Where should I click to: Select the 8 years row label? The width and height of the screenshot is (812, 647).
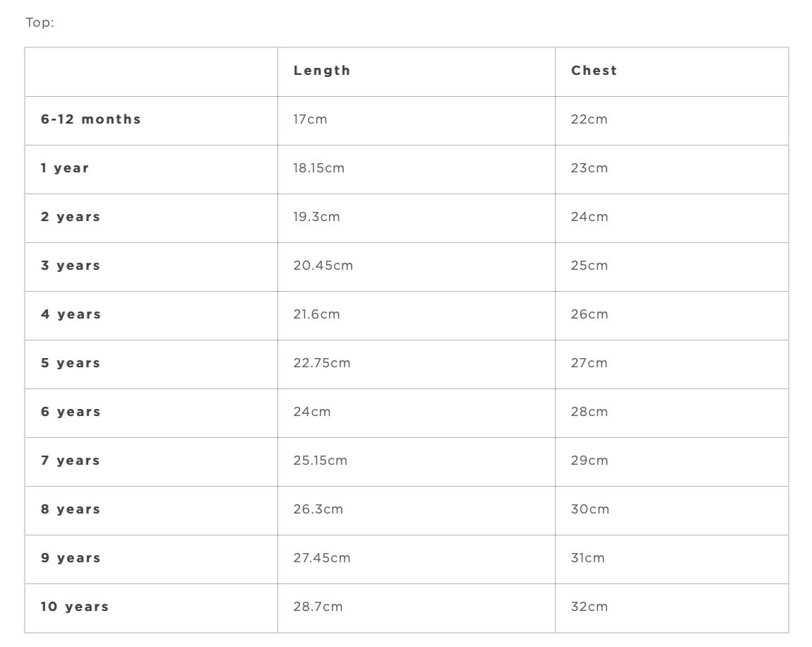click(71, 509)
